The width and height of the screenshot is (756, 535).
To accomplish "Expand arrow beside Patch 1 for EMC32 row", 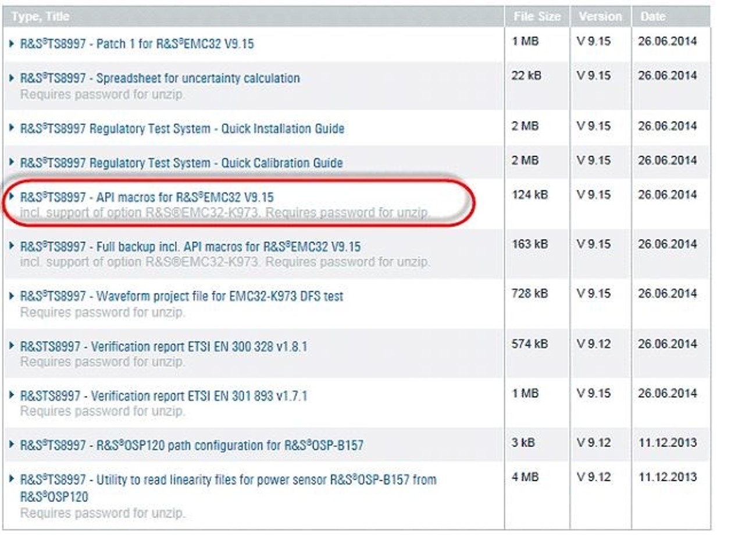I will (x=12, y=44).
